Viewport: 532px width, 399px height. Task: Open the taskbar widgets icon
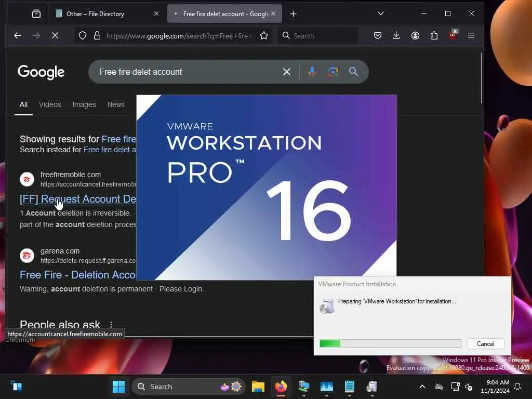click(x=16, y=386)
